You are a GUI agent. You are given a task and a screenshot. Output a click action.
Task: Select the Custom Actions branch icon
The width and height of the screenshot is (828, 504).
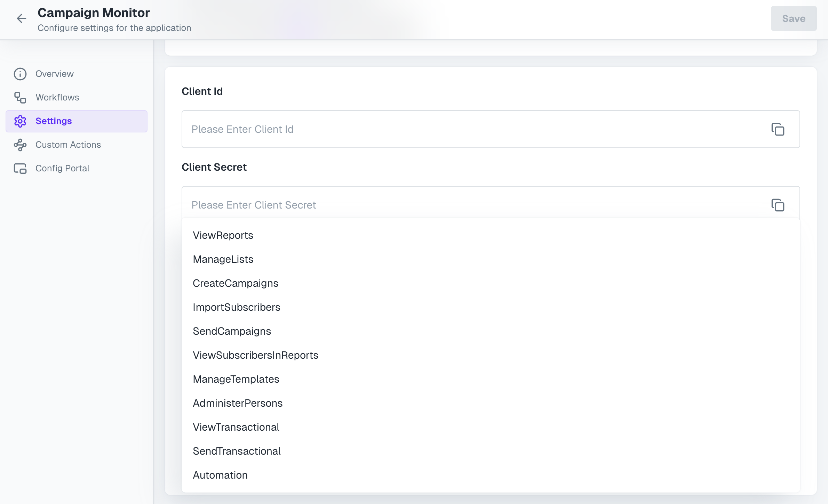(x=20, y=145)
